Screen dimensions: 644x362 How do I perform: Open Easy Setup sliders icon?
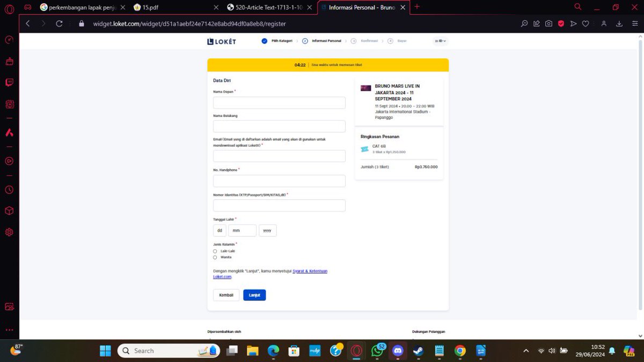[634, 24]
